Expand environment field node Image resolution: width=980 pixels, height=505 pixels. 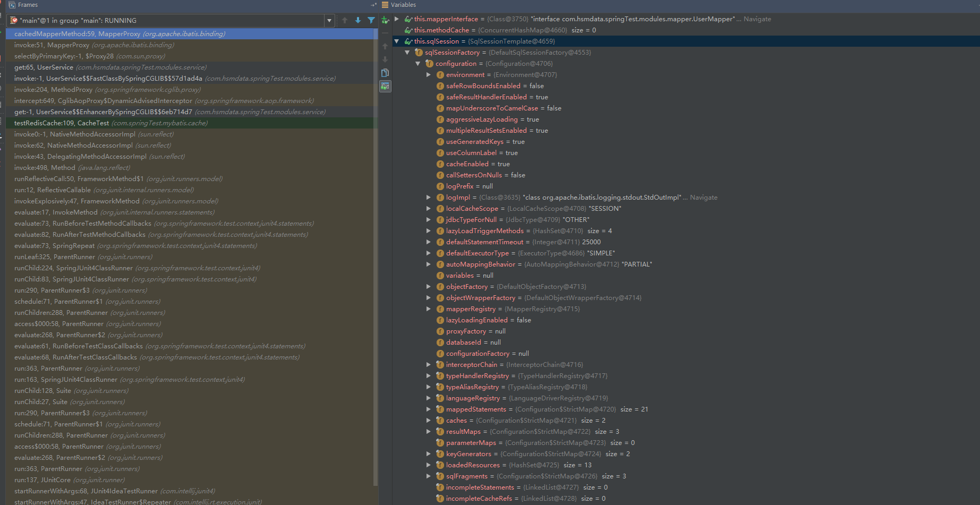(x=429, y=75)
